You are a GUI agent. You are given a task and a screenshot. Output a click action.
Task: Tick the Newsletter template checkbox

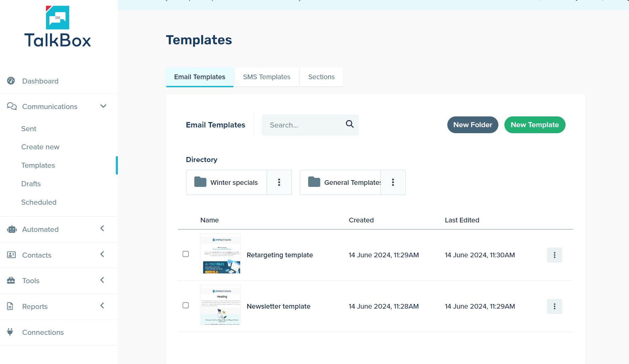(186, 305)
